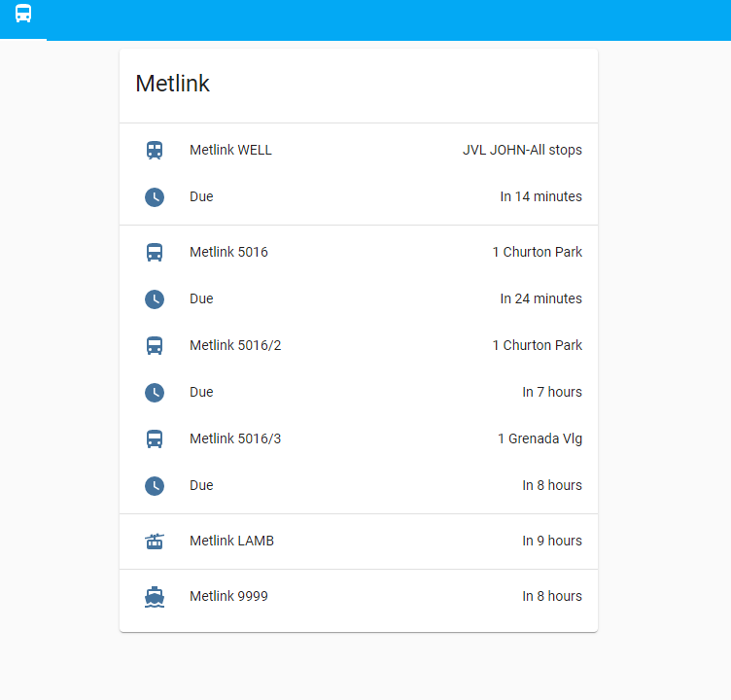Viewport: 731px width, 700px height.
Task: Select the In 24 minutes value
Action: click(540, 298)
